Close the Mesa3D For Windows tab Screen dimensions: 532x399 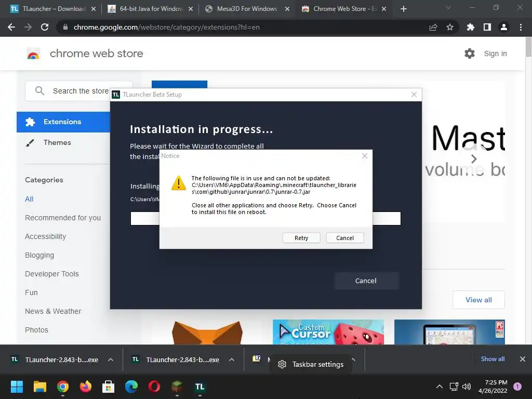[x=287, y=9]
